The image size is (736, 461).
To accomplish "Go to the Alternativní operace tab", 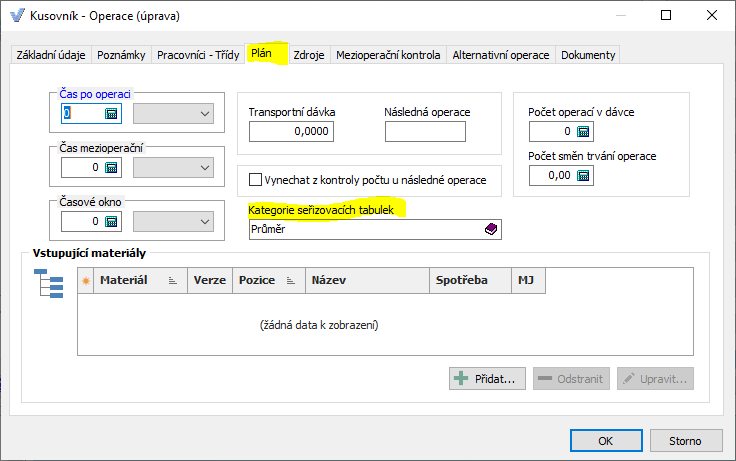I will [501, 55].
